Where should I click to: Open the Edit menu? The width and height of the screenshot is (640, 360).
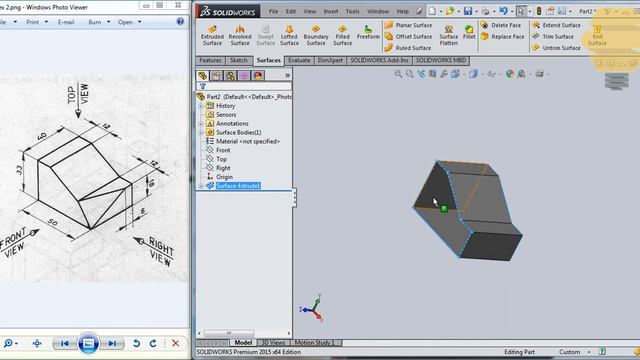click(291, 11)
